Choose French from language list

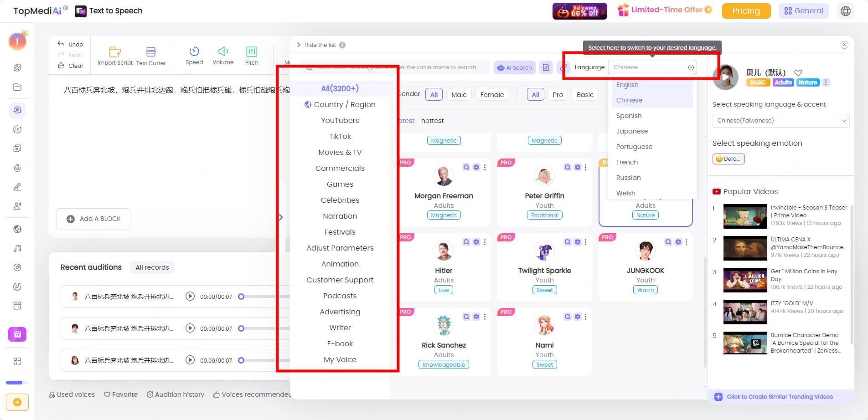pyautogui.click(x=652, y=162)
